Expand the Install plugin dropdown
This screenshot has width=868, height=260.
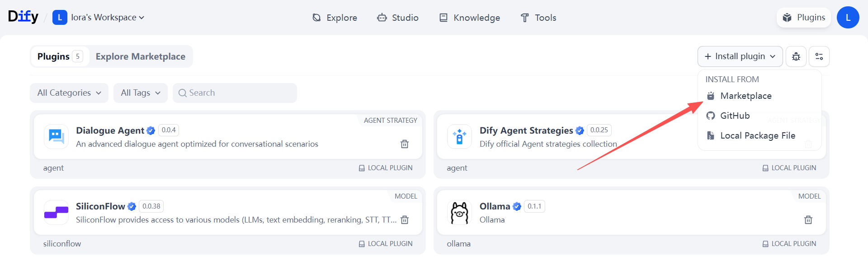pyautogui.click(x=740, y=56)
